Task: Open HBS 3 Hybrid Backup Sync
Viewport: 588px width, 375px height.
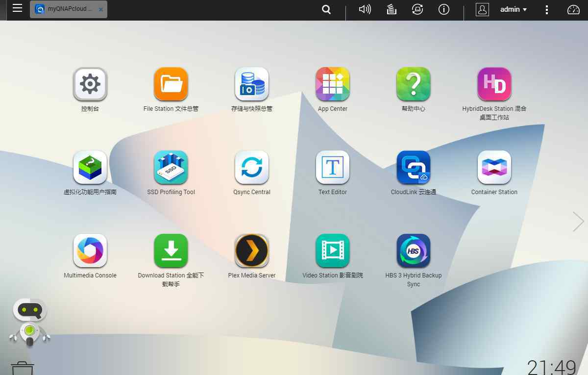Action: click(x=414, y=250)
